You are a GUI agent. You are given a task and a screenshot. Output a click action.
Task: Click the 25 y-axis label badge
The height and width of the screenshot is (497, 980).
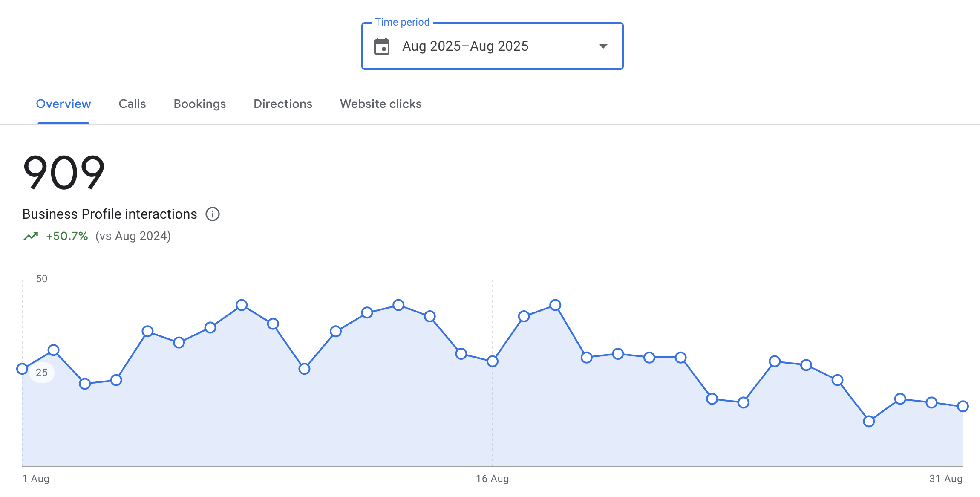tap(42, 373)
